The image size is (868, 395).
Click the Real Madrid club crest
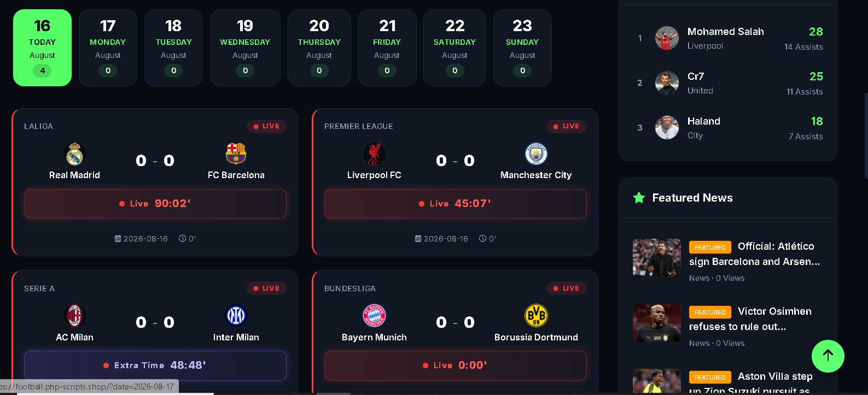click(74, 154)
